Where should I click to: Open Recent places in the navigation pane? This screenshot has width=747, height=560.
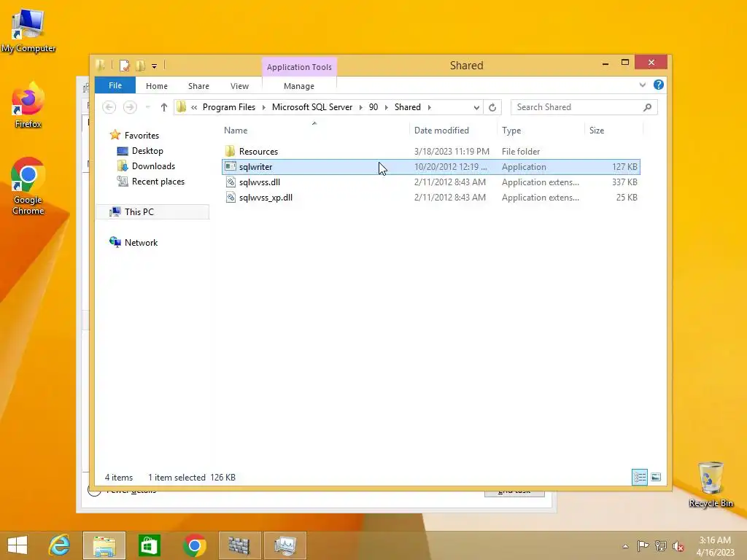coord(158,182)
